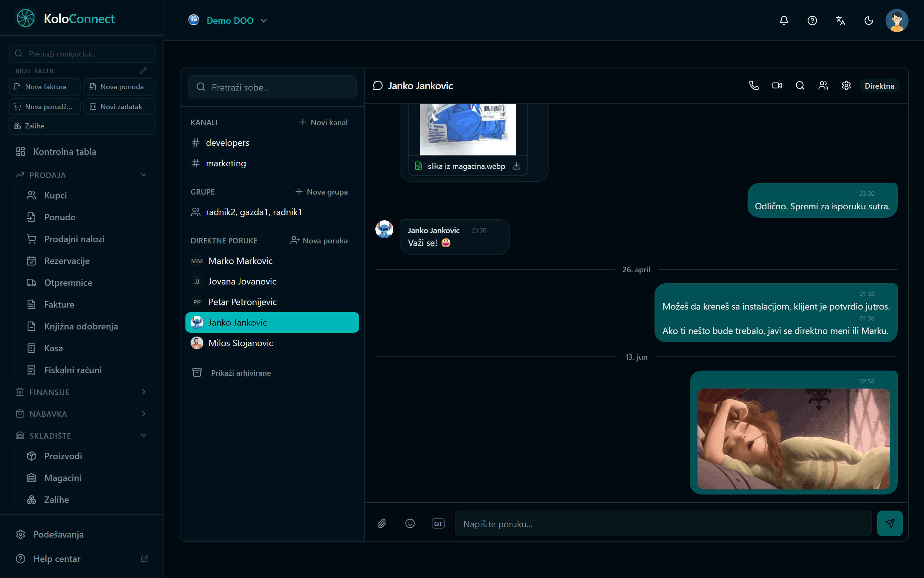Open notifications bell
This screenshot has height=578, width=924.
point(784,20)
